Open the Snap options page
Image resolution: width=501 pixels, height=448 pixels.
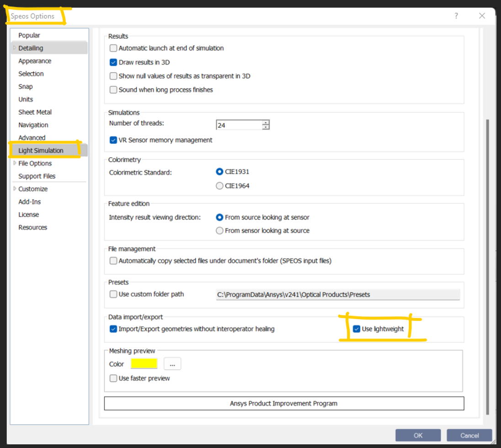pyautogui.click(x=26, y=86)
